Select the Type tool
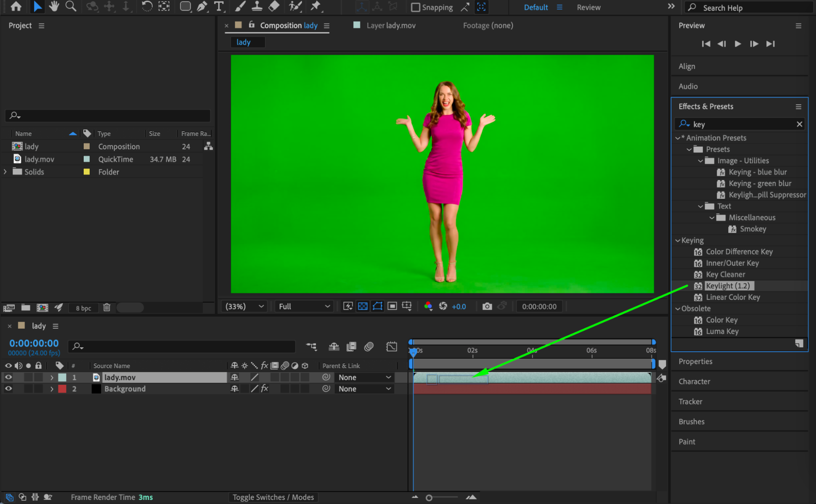The height and width of the screenshot is (504, 816). pos(219,6)
